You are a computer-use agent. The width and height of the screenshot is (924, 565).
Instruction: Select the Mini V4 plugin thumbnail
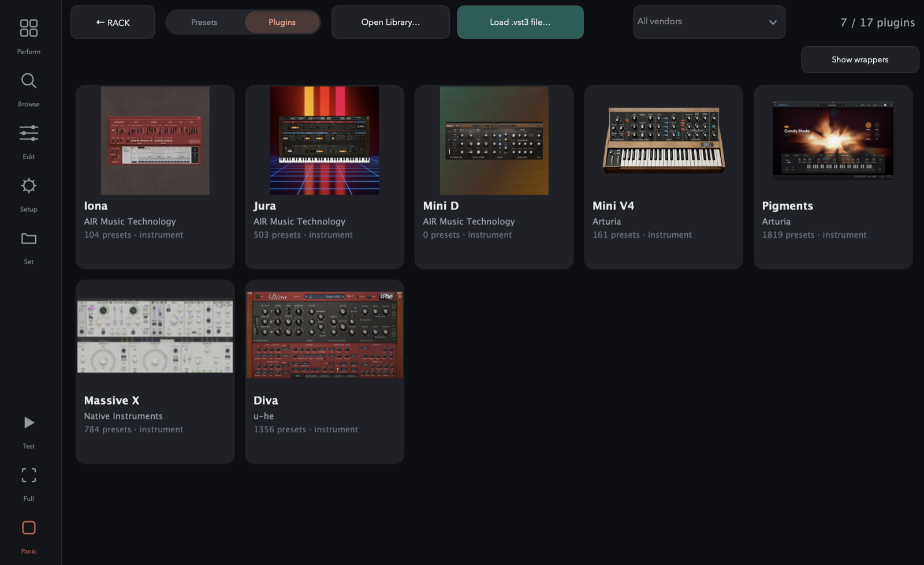tap(664, 141)
